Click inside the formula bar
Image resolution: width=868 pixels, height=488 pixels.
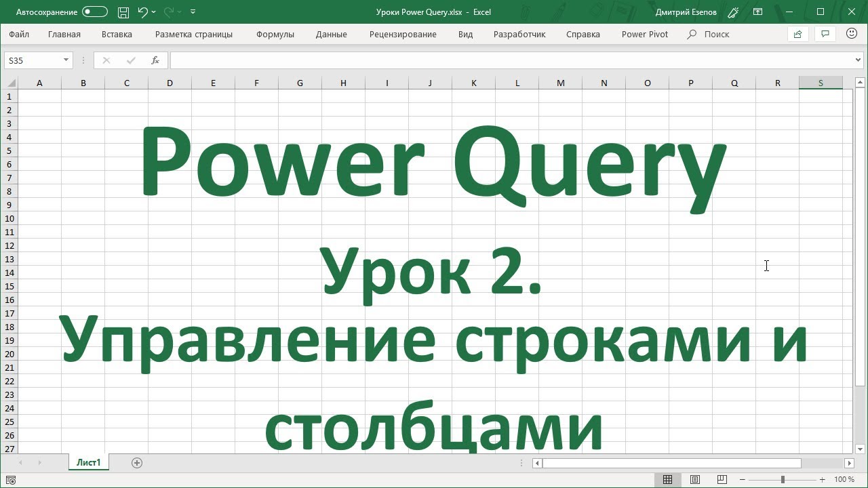click(512, 60)
